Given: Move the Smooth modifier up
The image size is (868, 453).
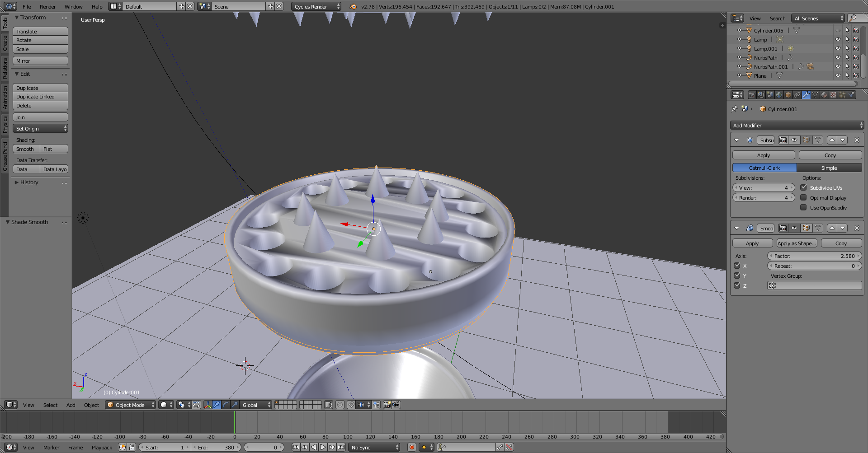Looking at the screenshot, I should click(x=832, y=228).
